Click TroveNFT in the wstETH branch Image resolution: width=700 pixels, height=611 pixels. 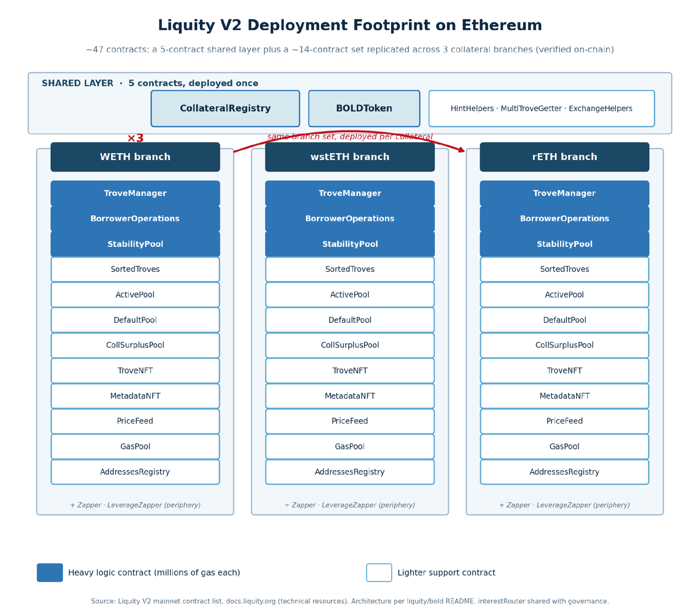pyautogui.click(x=350, y=371)
